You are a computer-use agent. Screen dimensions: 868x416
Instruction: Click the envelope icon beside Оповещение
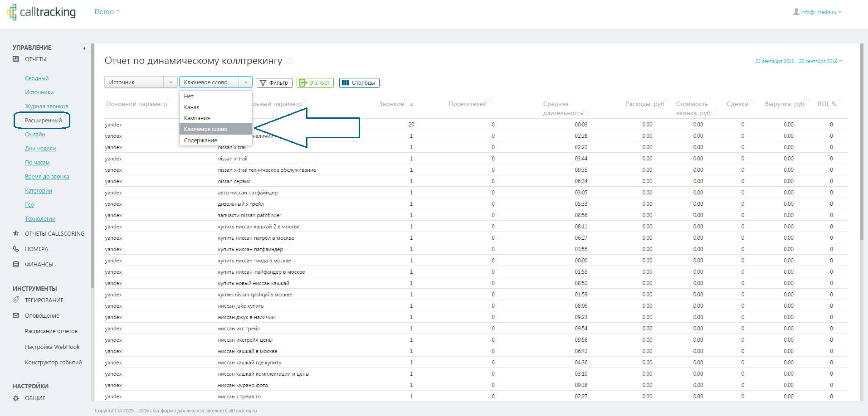16,315
